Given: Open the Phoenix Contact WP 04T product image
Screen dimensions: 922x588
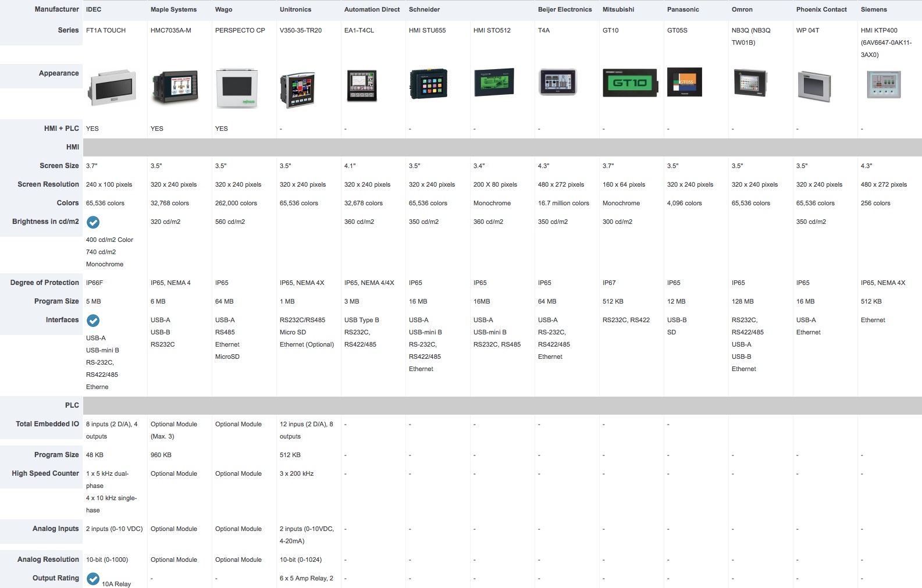Looking at the screenshot, I should (814, 87).
